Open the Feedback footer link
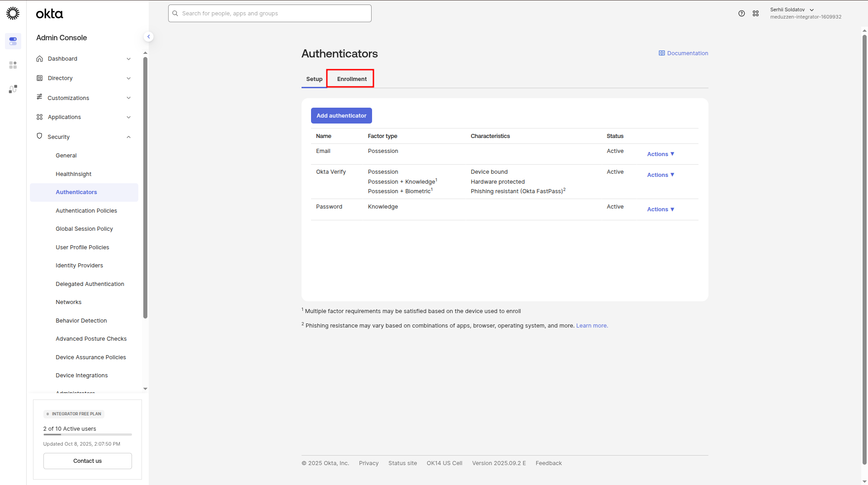This screenshot has width=868, height=485. tap(548, 463)
